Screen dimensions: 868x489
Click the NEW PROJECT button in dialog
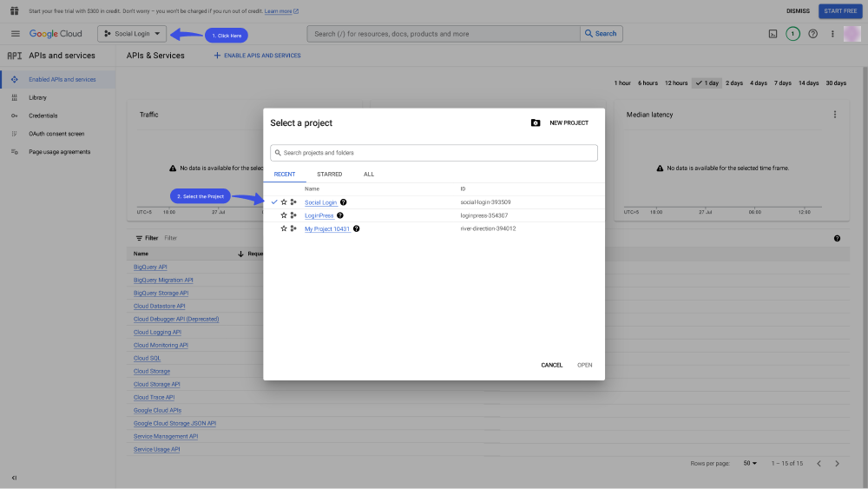click(x=569, y=123)
